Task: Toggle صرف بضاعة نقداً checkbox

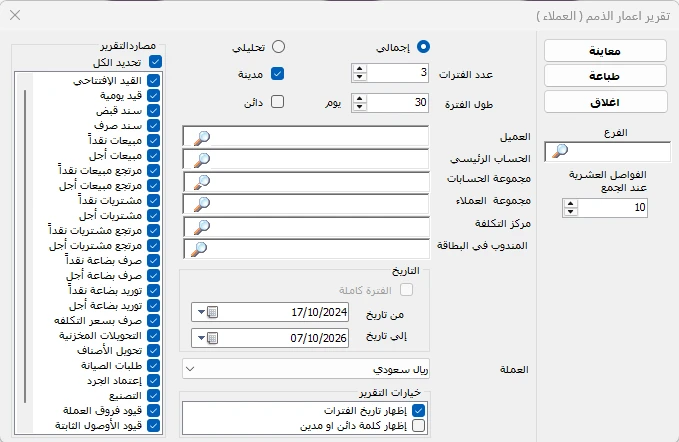Action: (x=153, y=260)
